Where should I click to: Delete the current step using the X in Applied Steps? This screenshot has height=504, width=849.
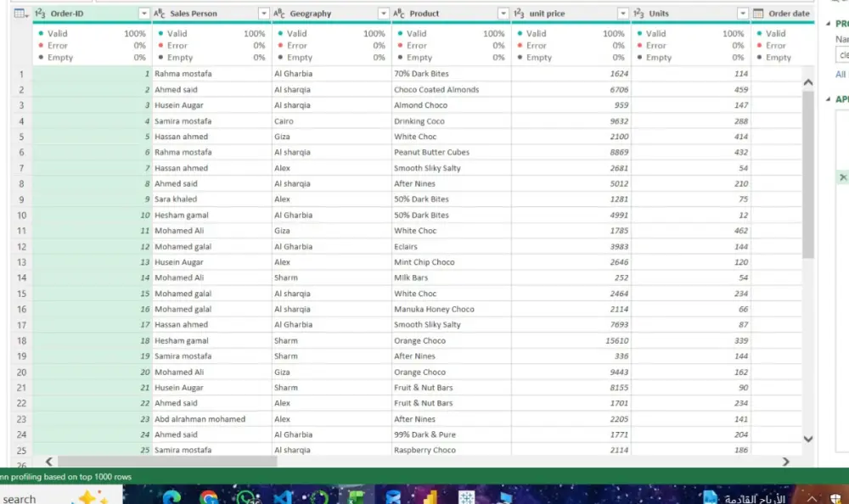coord(842,177)
